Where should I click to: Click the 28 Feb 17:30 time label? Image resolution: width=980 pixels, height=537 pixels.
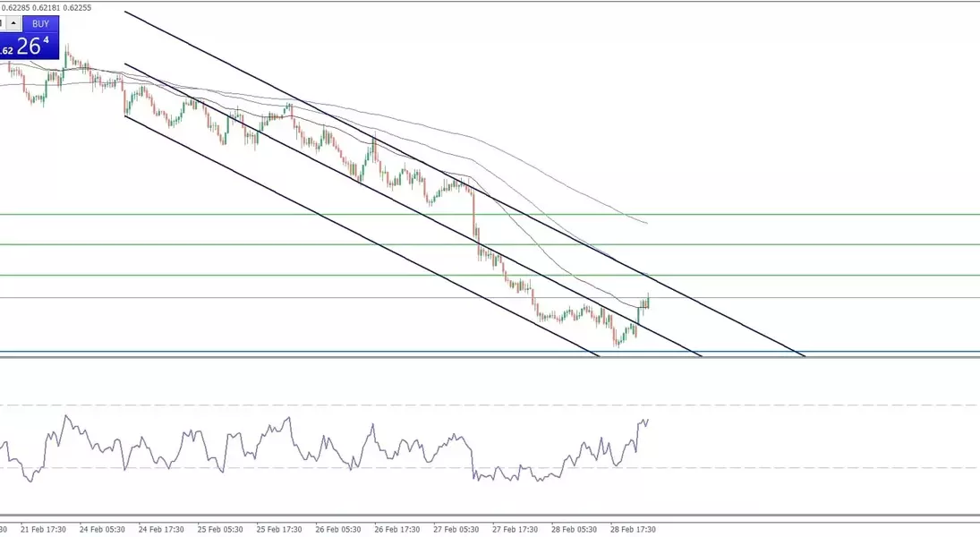click(634, 529)
